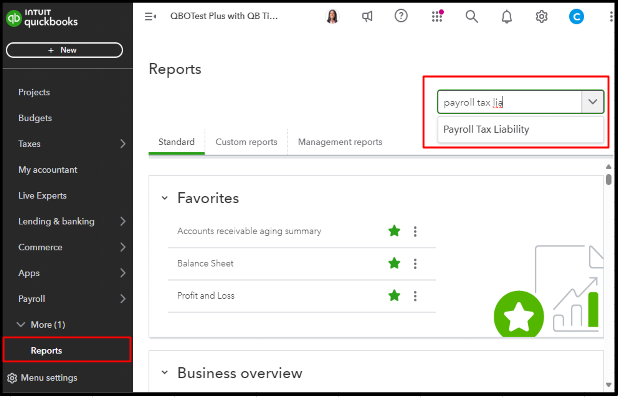Image resolution: width=618 pixels, height=397 pixels.
Task: Click the + New button
Action: coord(64,50)
